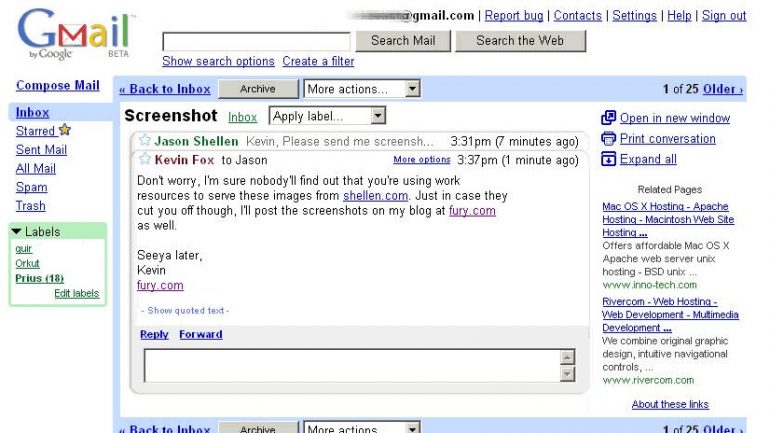Image resolution: width=770 pixels, height=433 pixels.
Task: Click the Search Mail button
Action: coord(403,41)
